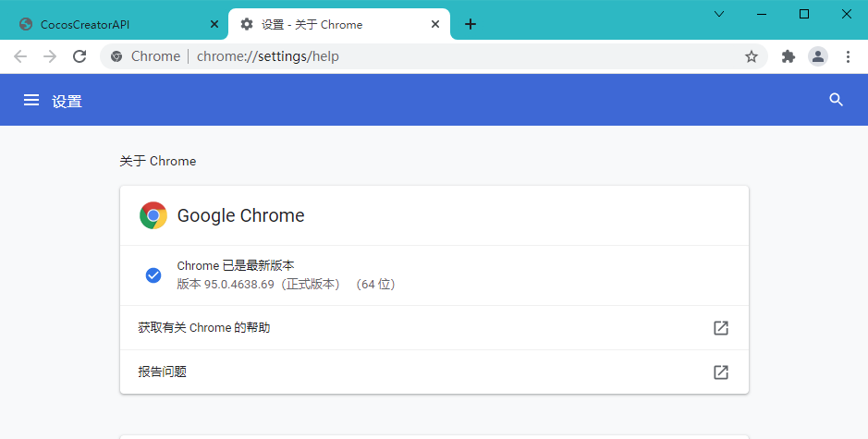Click the browser forward arrow
This screenshot has width=868, height=439.
[x=50, y=56]
